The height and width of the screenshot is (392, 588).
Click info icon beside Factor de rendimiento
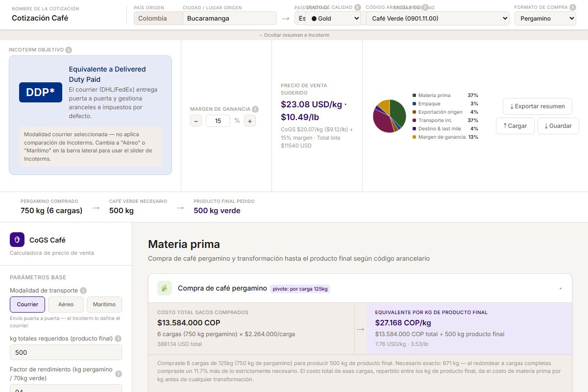pos(118,374)
